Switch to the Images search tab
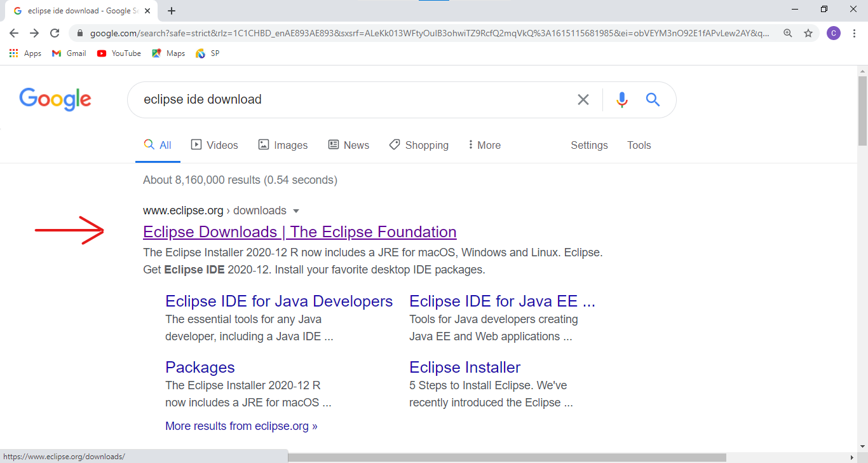Viewport: 868px width, 463px height. pos(283,145)
